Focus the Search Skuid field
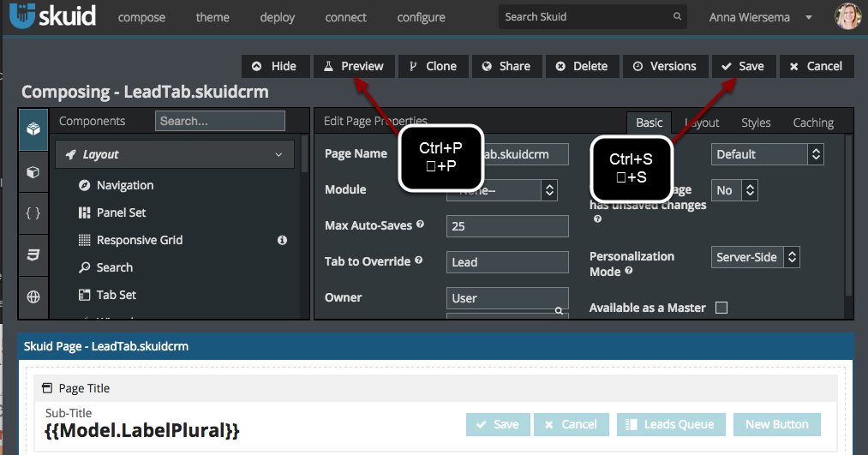The width and height of the screenshot is (868, 455). pos(592,16)
